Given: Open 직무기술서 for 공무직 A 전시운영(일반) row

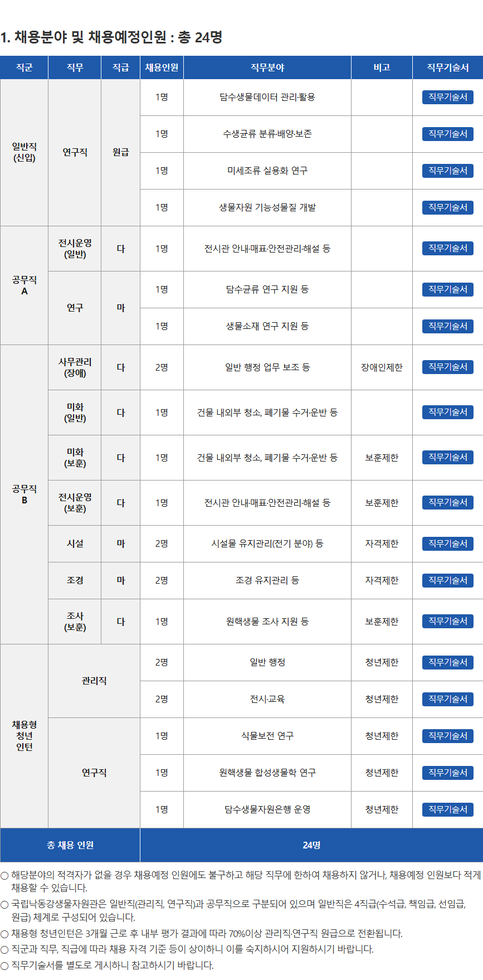Looking at the screenshot, I should coord(447,248).
